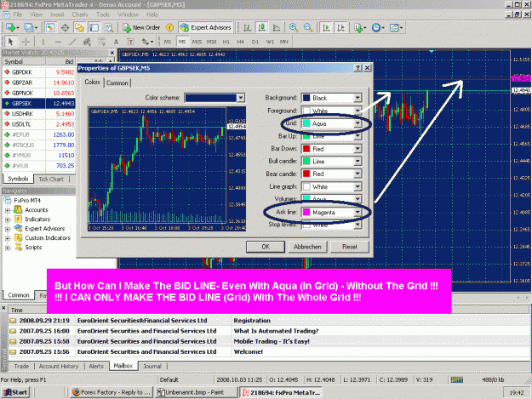Click the Magenta swatch of Ask line
This screenshot has width=532, height=399.
point(306,212)
